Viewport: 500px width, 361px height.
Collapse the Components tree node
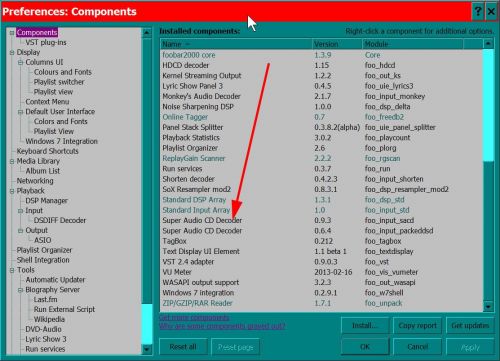[12, 33]
